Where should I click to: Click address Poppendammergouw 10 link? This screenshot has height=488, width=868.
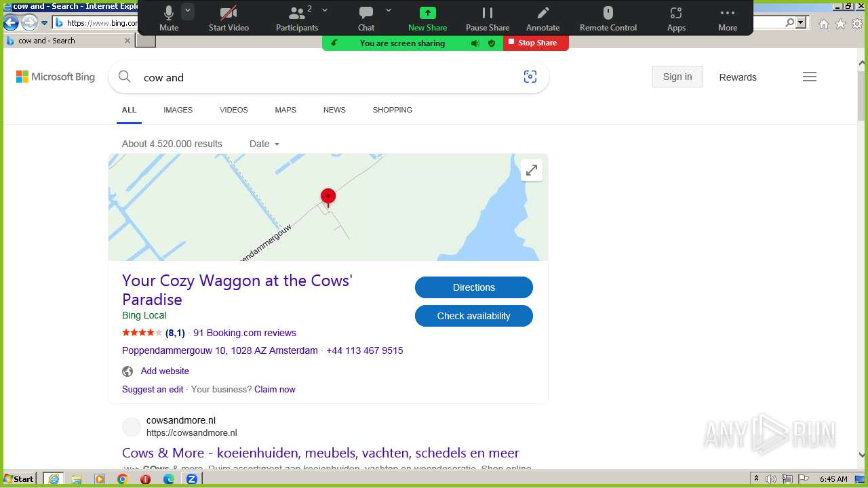click(220, 350)
